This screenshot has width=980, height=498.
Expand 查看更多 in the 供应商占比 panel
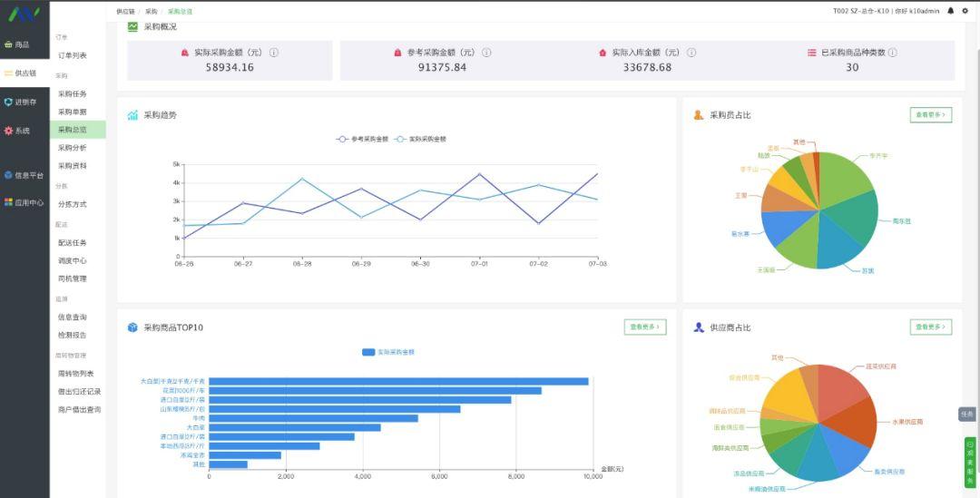tap(930, 327)
